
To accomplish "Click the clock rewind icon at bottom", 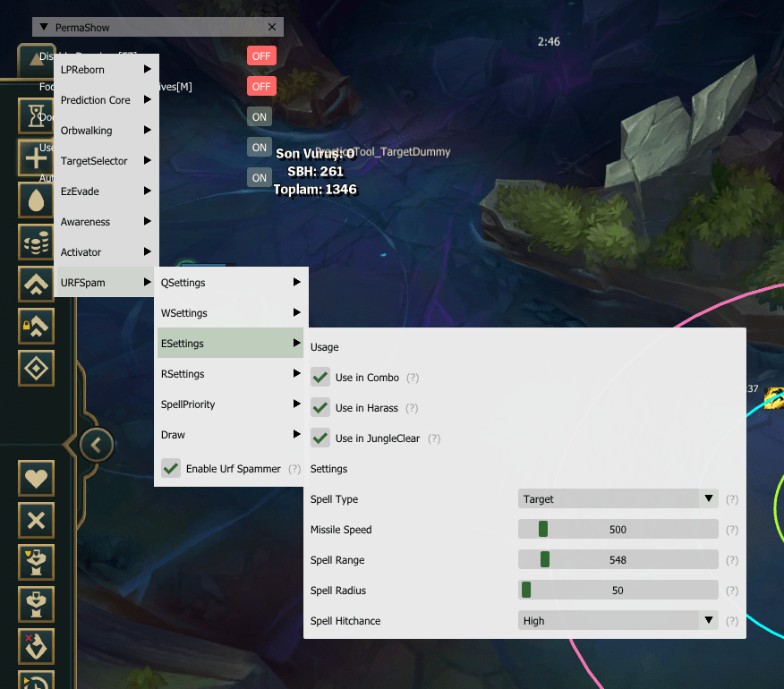I will pos(36,680).
